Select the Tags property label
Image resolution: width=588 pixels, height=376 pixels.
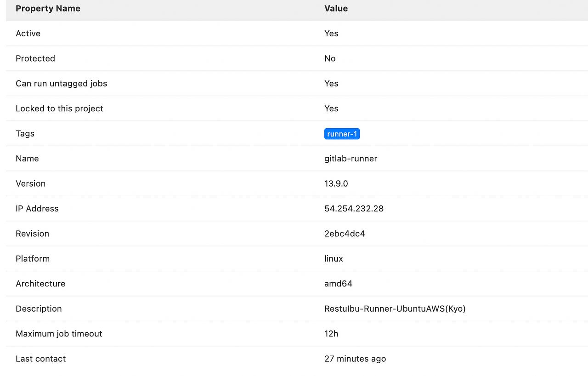tap(25, 133)
